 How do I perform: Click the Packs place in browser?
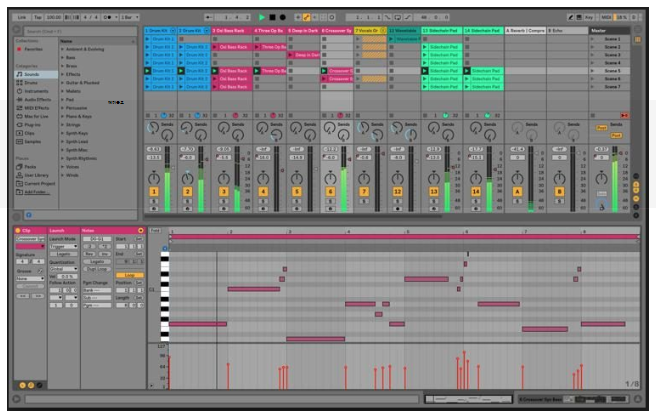pos(28,167)
